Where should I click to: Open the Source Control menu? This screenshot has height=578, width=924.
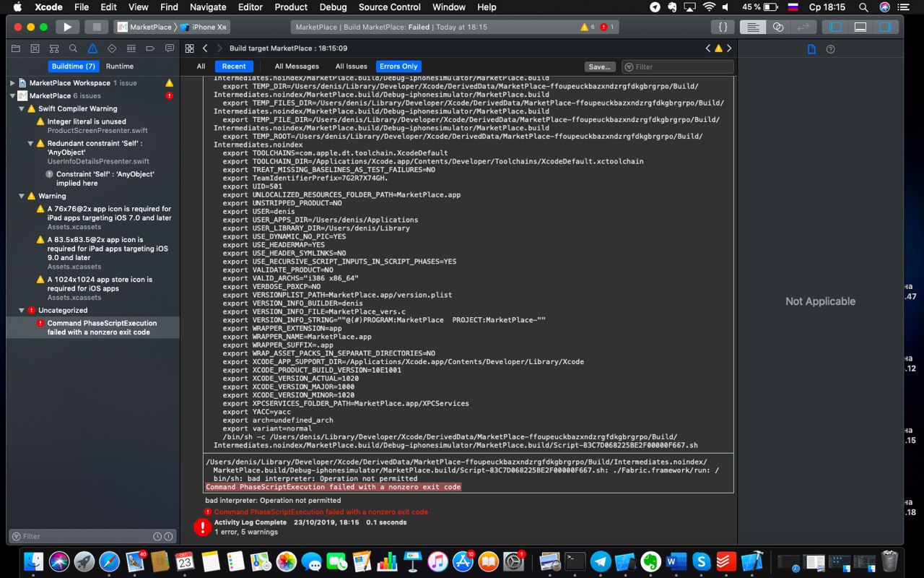tap(389, 7)
